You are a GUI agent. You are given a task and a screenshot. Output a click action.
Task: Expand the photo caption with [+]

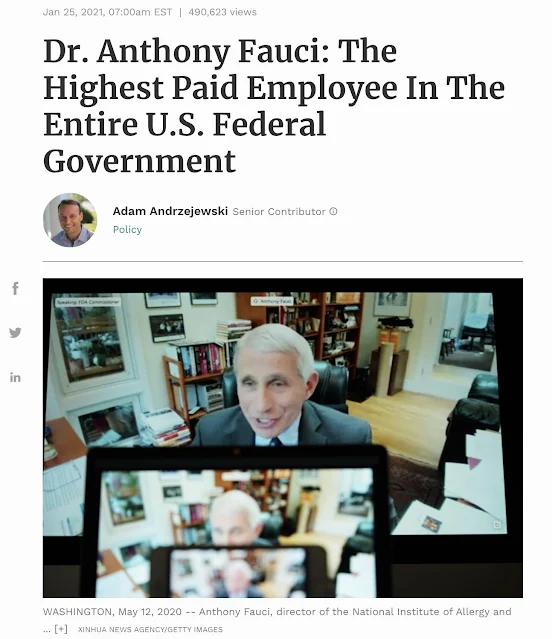61,629
